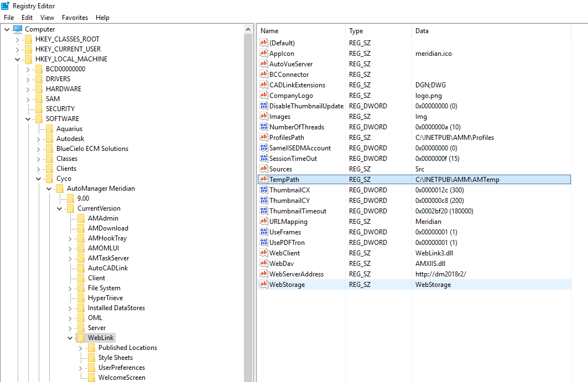Screen dimensions: 588x382
Task: Click the Autodesk folder icon
Action: coord(49,139)
